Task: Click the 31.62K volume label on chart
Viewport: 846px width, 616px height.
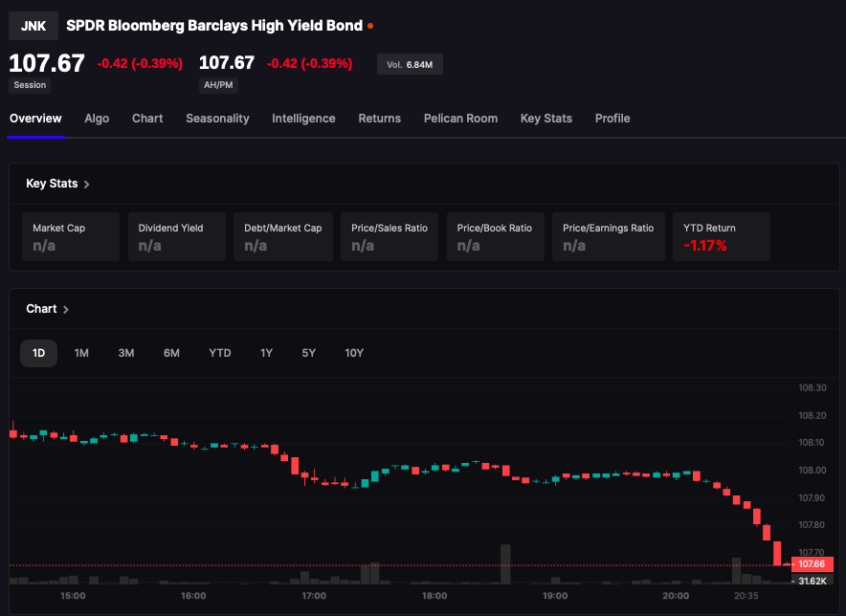Action: [x=813, y=581]
